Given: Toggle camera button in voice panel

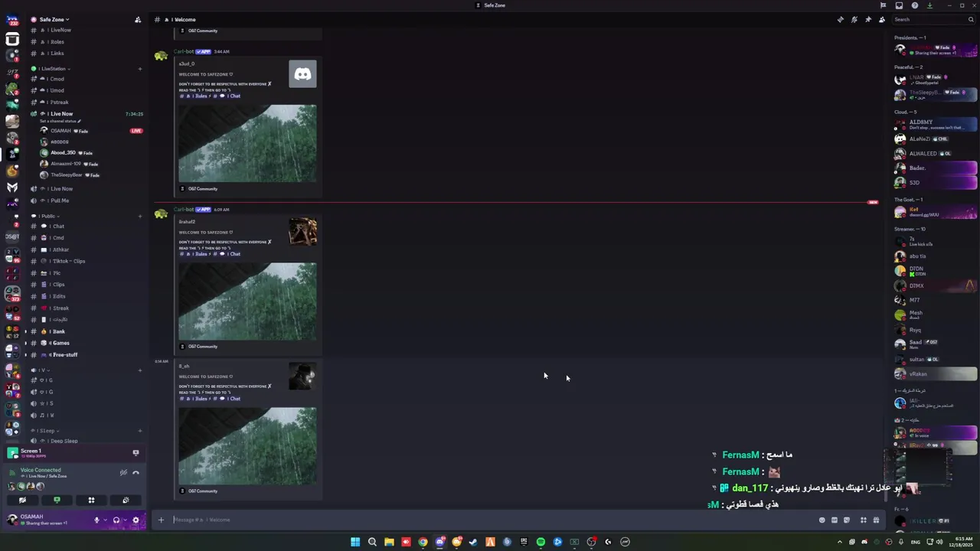Looking at the screenshot, I should [22, 500].
